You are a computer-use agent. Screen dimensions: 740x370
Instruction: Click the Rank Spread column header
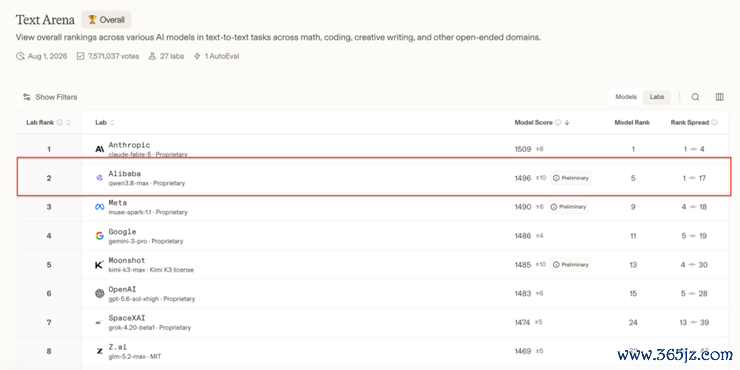click(x=690, y=122)
